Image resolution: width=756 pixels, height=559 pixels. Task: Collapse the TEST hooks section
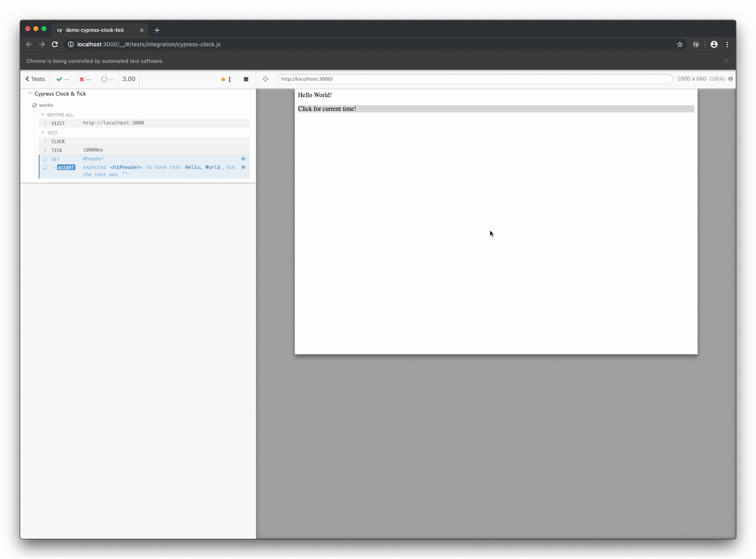tap(43, 133)
